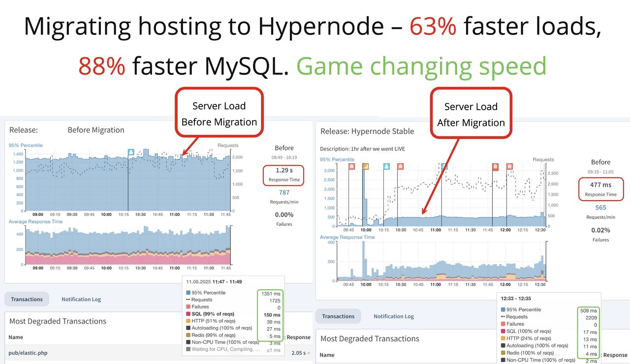Click the 12:33 - 12:35 tooltip header
Image resolution: width=630 pixels, height=364 pixels.
pyautogui.click(x=516, y=299)
